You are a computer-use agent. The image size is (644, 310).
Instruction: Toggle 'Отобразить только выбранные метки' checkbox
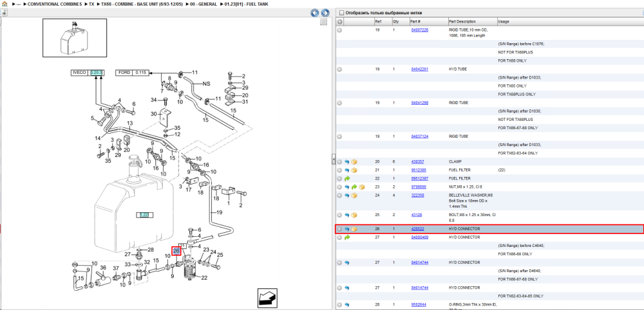[342, 13]
